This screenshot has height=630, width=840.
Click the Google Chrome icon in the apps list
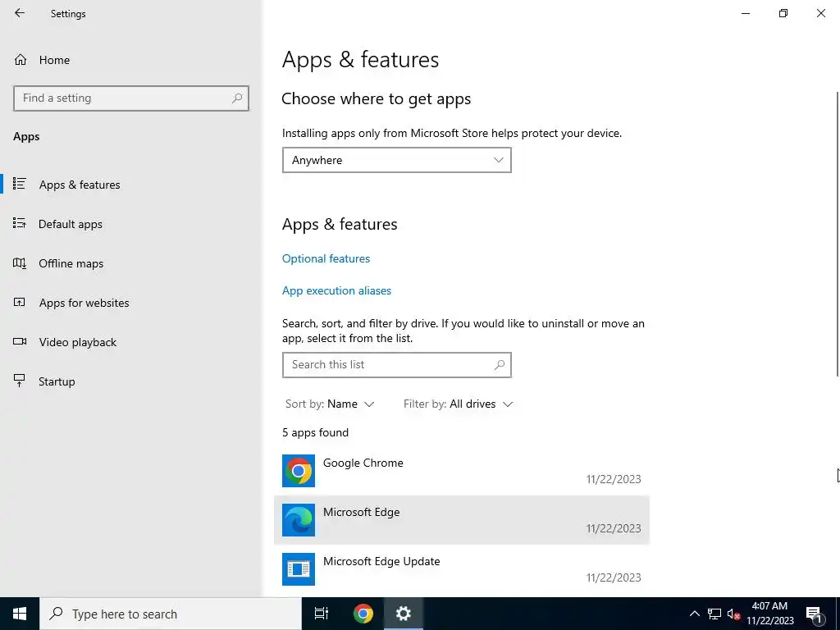pos(299,471)
